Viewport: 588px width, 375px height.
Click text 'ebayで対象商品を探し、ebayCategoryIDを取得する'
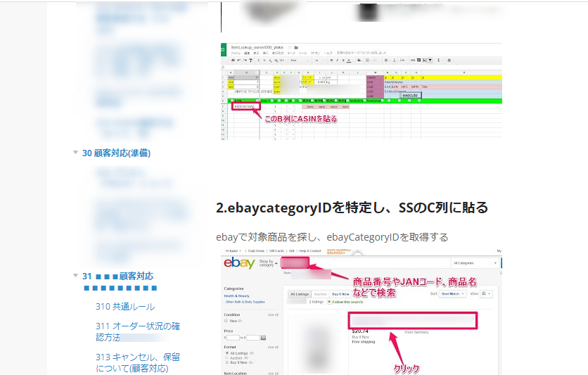332,237
